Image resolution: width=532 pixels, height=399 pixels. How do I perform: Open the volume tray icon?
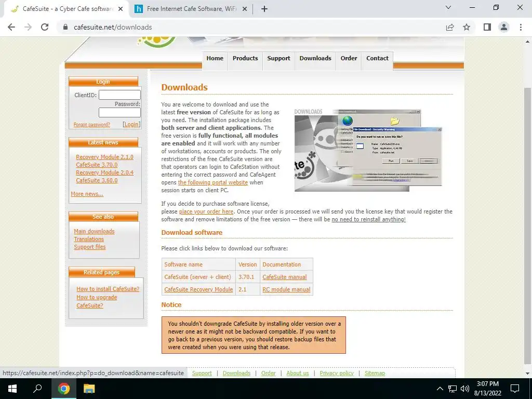tap(465, 389)
